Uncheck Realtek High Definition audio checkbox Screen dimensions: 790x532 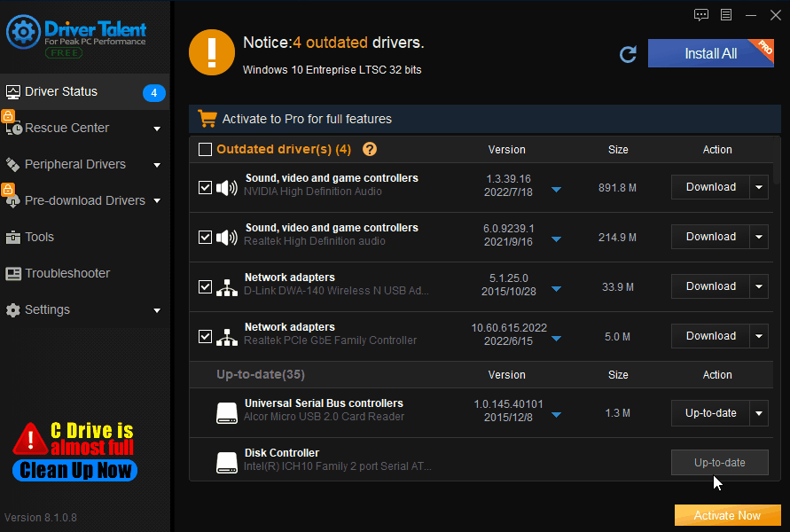pyautogui.click(x=205, y=237)
